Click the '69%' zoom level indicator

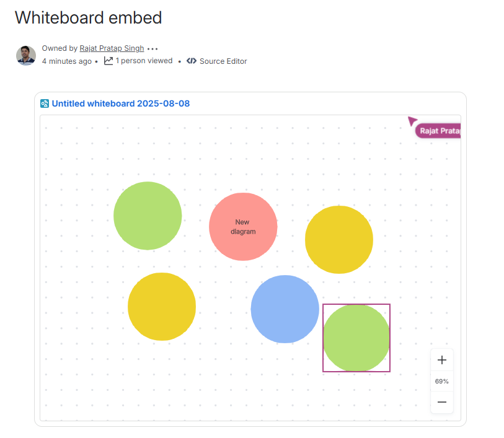[441, 381]
